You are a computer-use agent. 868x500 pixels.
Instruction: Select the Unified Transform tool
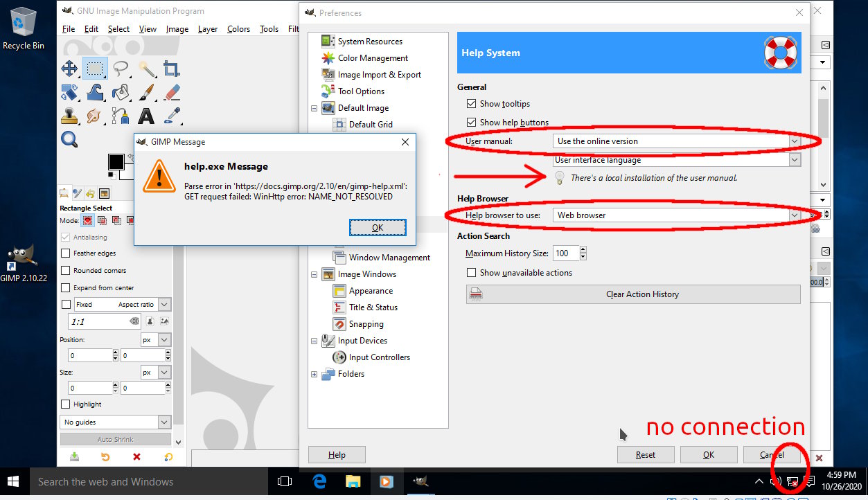click(x=69, y=91)
